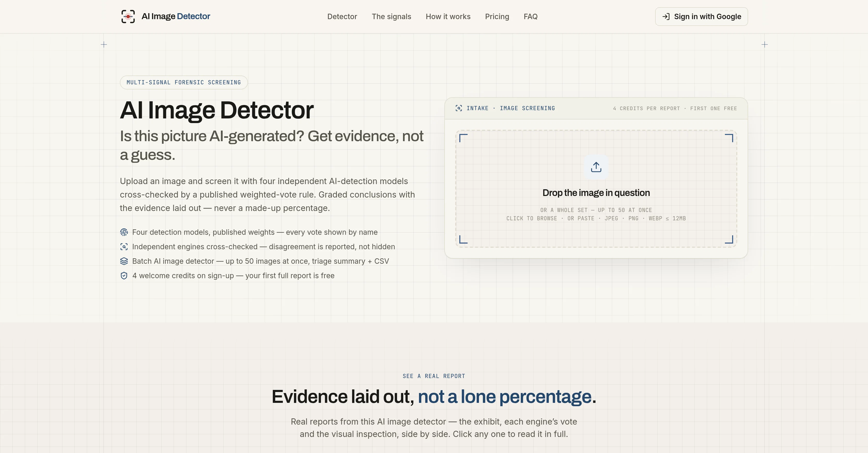Click the CLICK TO BROWSE hint line

596,218
